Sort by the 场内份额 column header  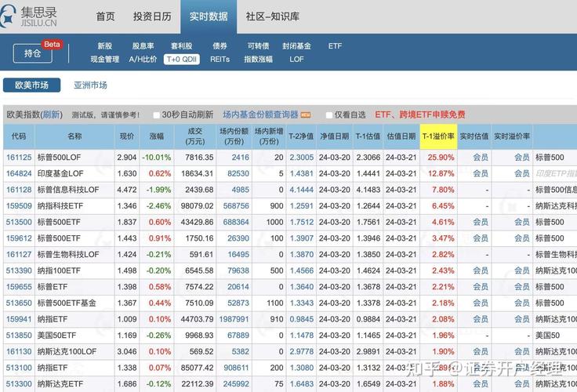click(x=234, y=136)
